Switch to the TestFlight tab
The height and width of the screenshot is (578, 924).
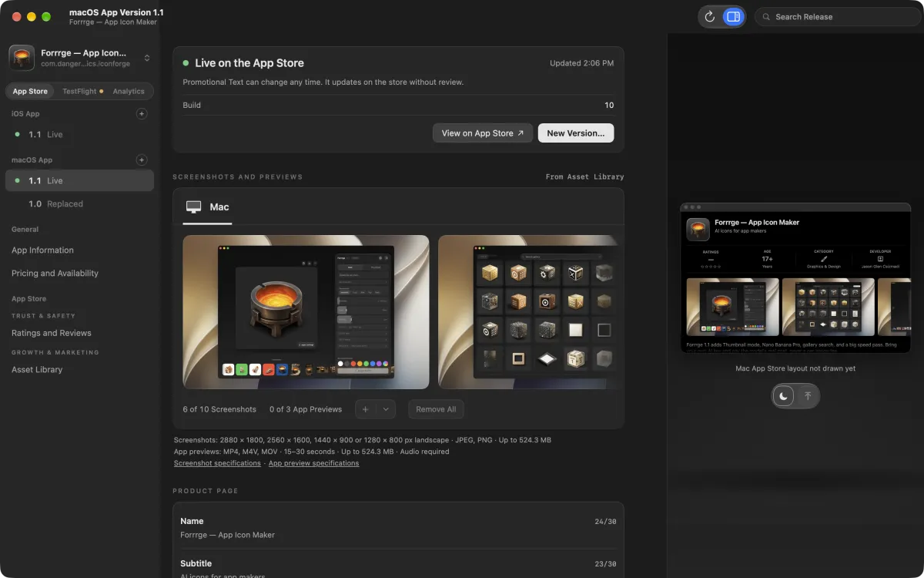click(x=82, y=91)
